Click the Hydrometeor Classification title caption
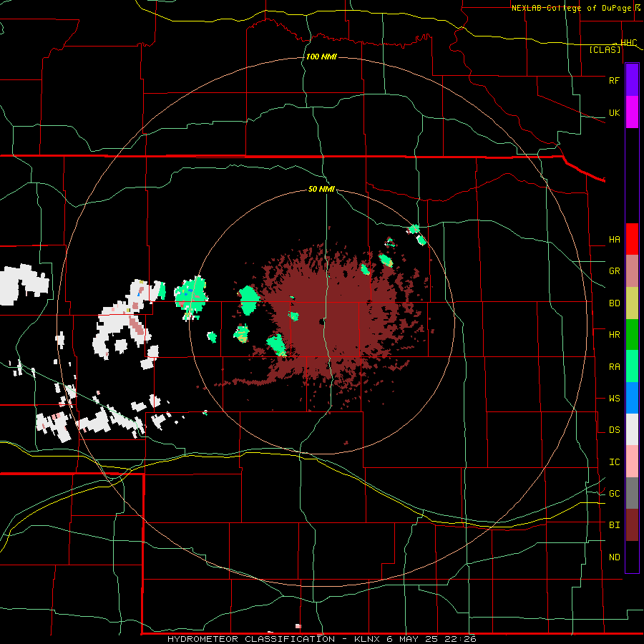This screenshot has height=644, width=644. tap(251, 639)
